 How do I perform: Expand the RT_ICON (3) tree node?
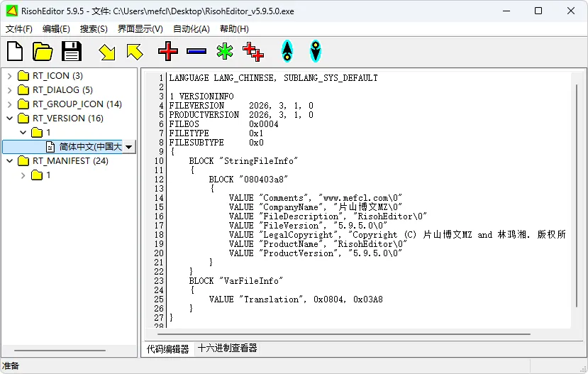10,76
